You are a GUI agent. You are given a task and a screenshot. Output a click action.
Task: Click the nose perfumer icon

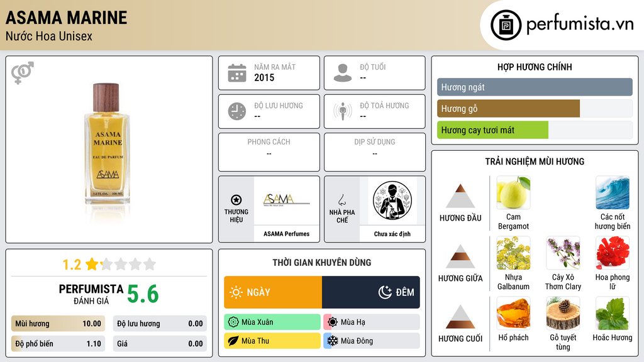(341, 200)
